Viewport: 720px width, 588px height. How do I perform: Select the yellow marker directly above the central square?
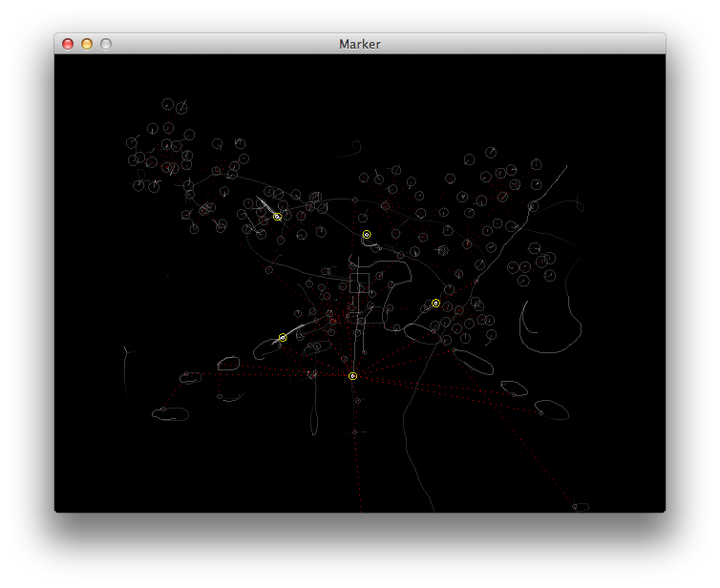click(x=366, y=234)
